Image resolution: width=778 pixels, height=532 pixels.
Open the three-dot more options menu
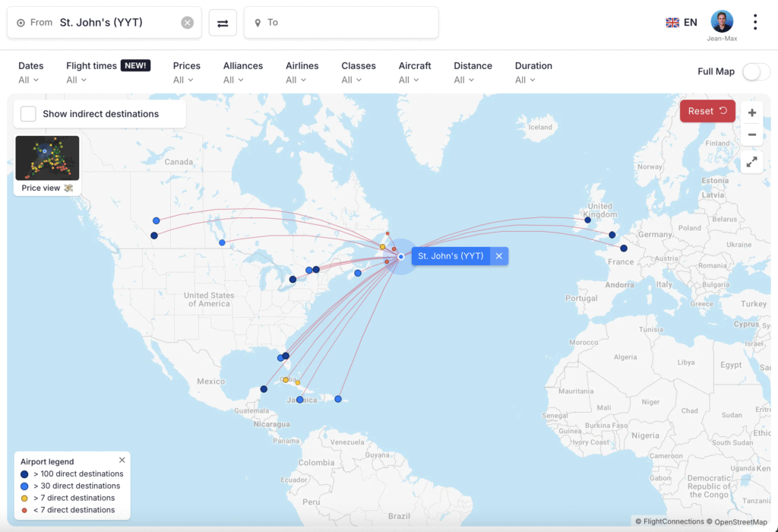tap(754, 22)
